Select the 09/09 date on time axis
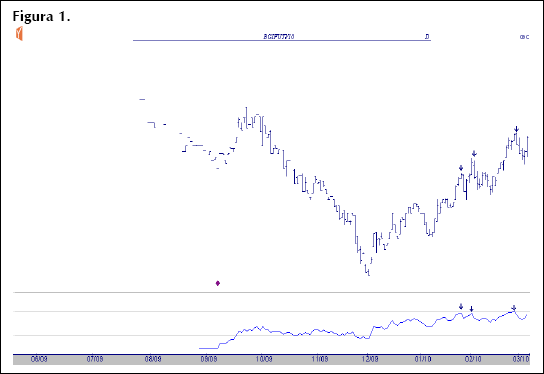The image size is (544, 374). point(209,359)
